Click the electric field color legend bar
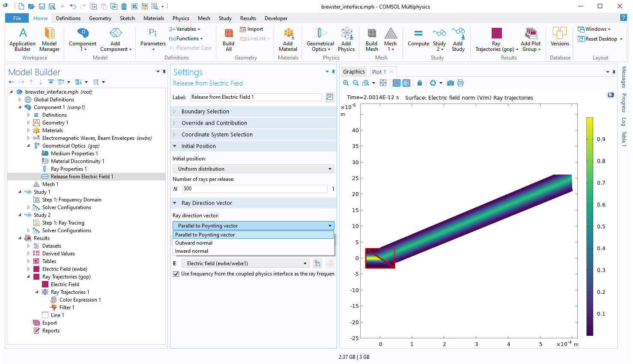Viewport: 633px width, 364px height. [x=590, y=227]
